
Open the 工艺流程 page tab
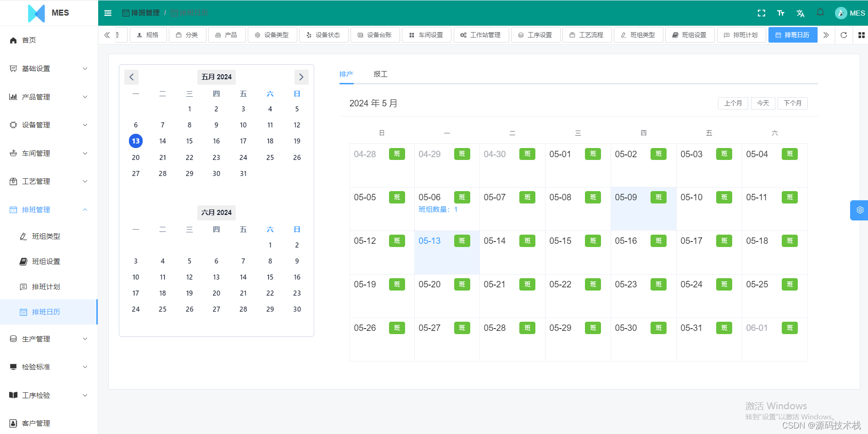coord(587,35)
